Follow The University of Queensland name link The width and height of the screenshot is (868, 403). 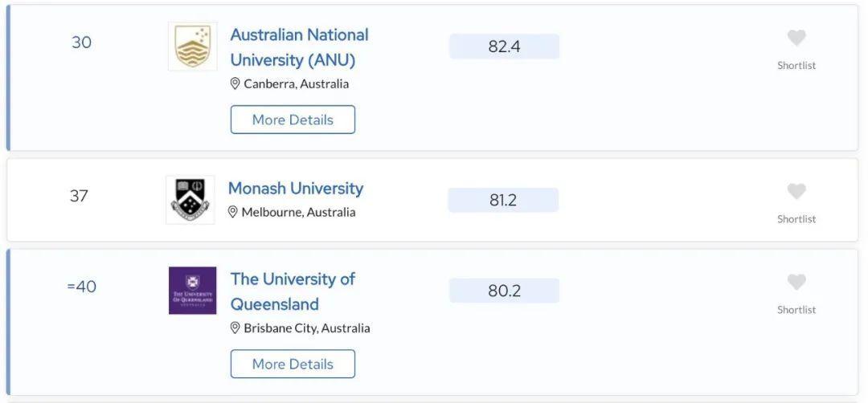click(x=293, y=291)
